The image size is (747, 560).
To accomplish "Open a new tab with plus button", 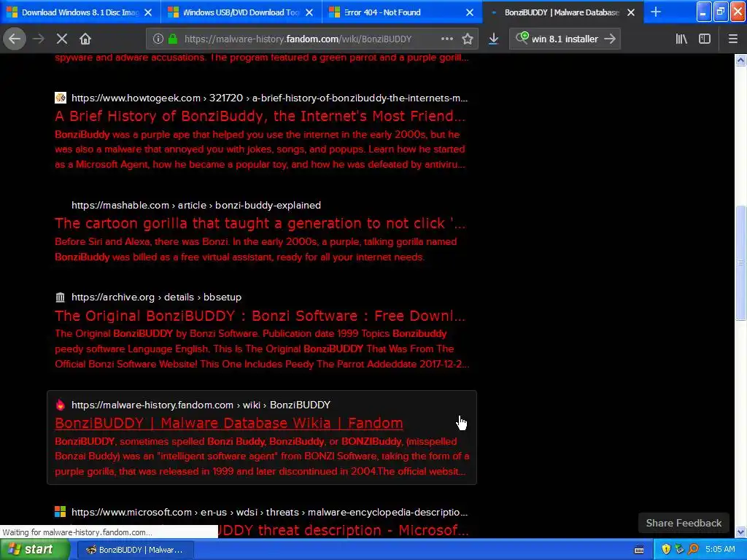I will [656, 12].
